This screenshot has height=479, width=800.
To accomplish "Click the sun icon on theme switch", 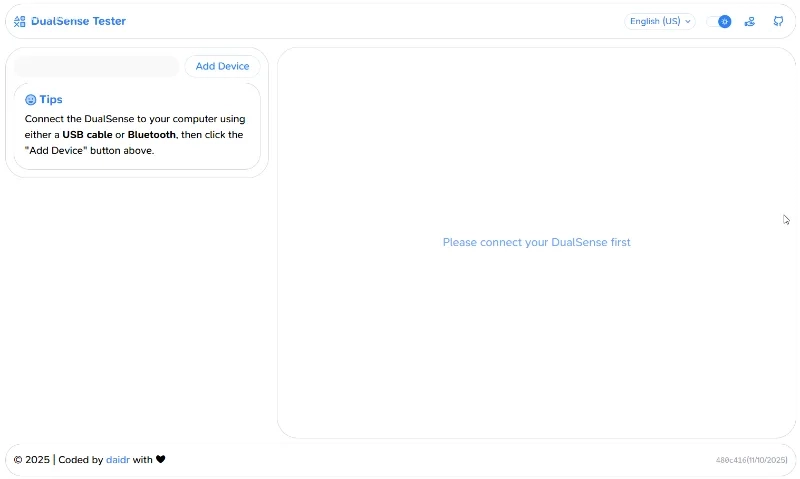I will coord(724,21).
